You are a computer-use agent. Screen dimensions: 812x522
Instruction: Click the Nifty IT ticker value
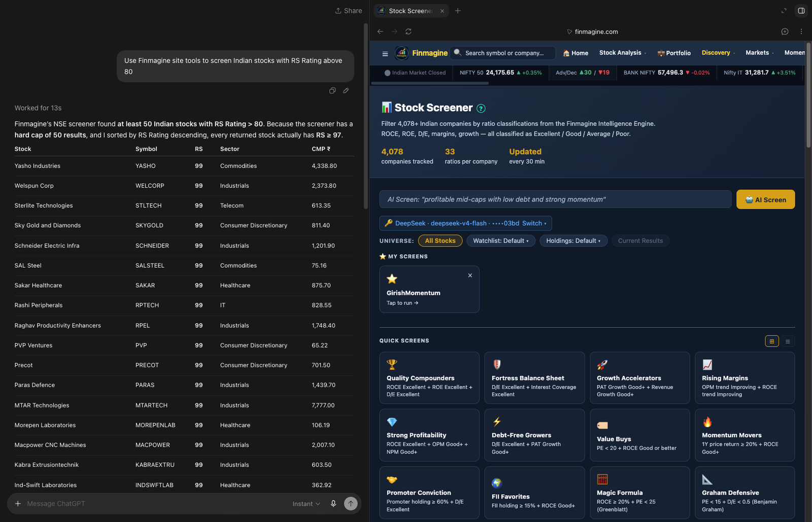[757, 73]
